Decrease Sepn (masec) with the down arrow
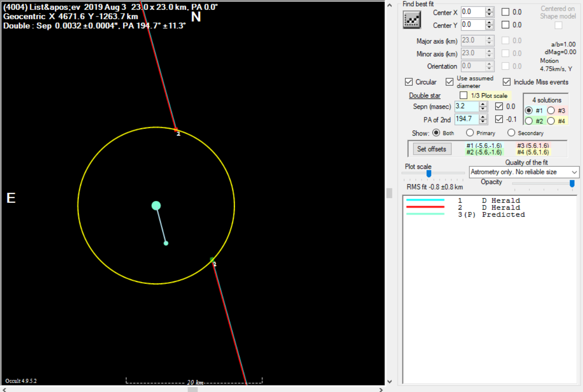Image resolution: width=583 pixels, height=392 pixels. (x=483, y=109)
